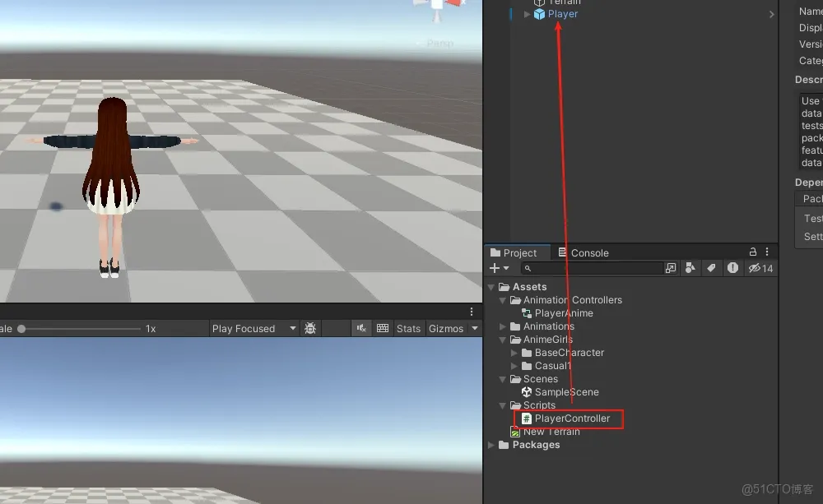Collapse the Assets tree root
Image resolution: width=823 pixels, height=504 pixels.
(491, 286)
